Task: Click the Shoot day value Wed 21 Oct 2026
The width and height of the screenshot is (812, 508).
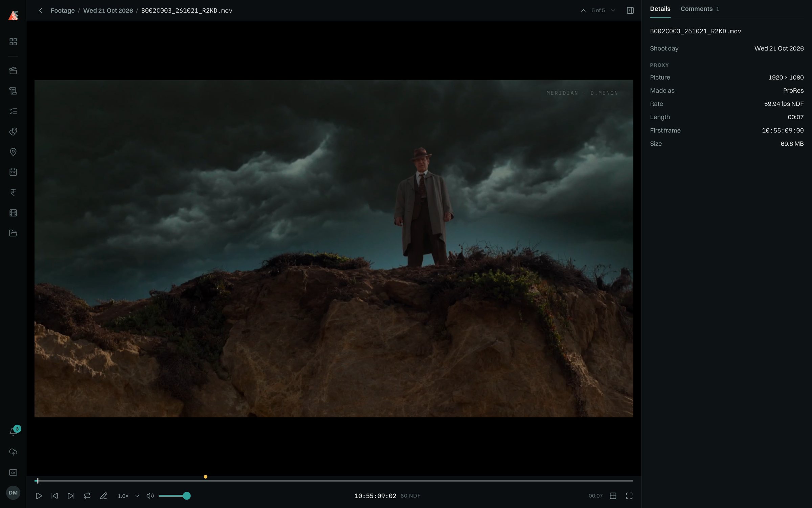Action: pos(779,48)
